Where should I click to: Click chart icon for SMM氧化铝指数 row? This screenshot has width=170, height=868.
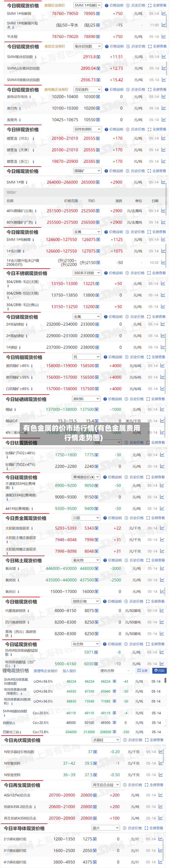tap(164, 57)
